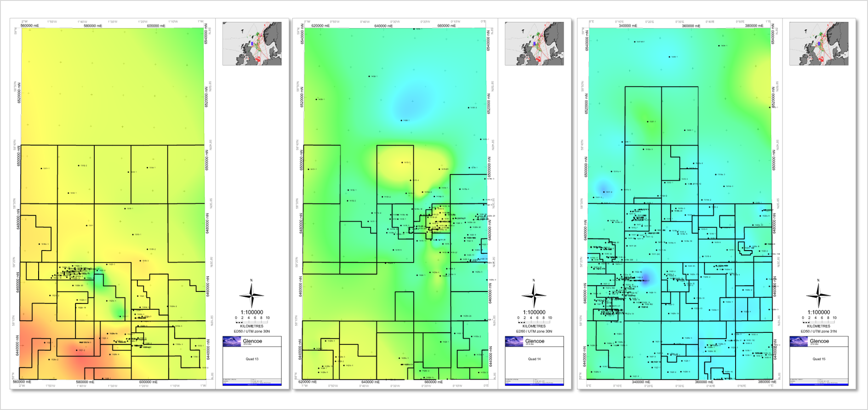The image size is (868, 410).
Task: Select the kilometres scale bar on Quad 13
Action: click(x=252, y=320)
